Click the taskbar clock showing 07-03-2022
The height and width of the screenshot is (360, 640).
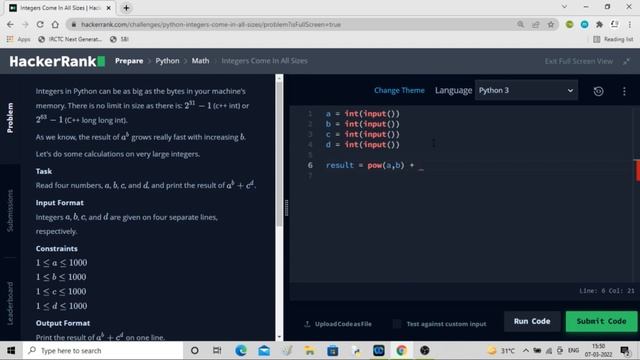[x=598, y=351]
